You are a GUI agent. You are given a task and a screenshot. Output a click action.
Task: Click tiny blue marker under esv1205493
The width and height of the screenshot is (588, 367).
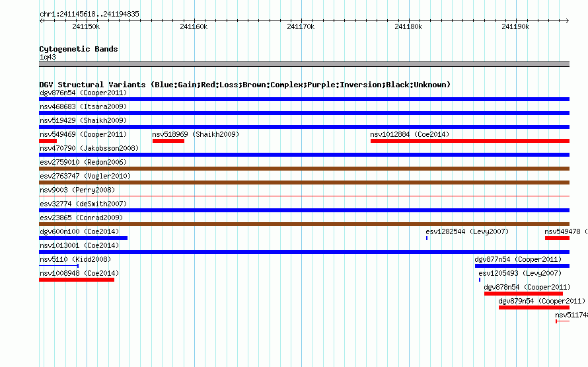(x=480, y=280)
